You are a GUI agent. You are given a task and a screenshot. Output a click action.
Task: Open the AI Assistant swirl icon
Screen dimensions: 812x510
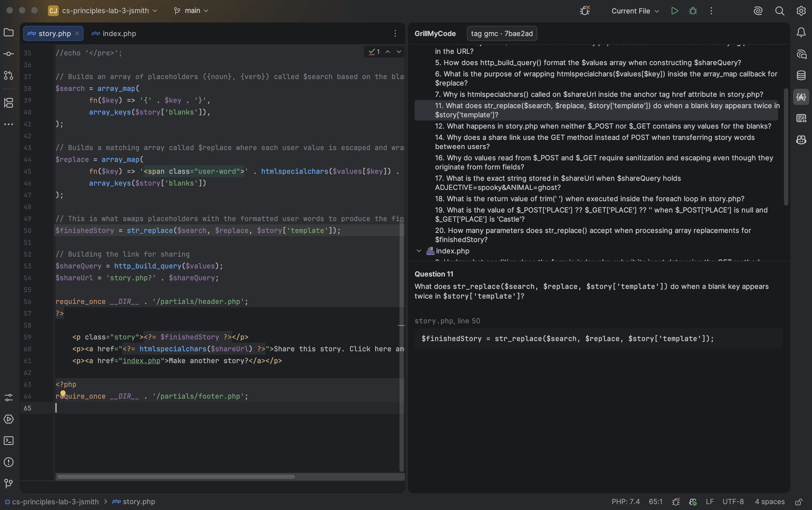pos(758,11)
